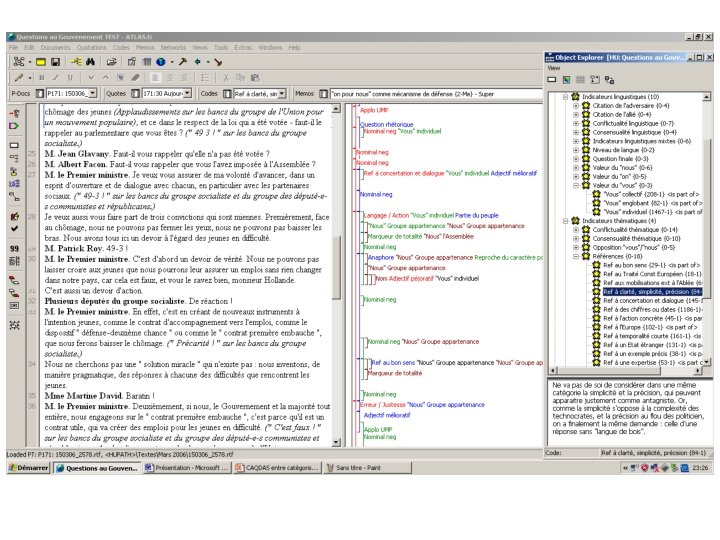Toggle bold text formatting
Screen dimensions: 720x540
[x=42, y=77]
